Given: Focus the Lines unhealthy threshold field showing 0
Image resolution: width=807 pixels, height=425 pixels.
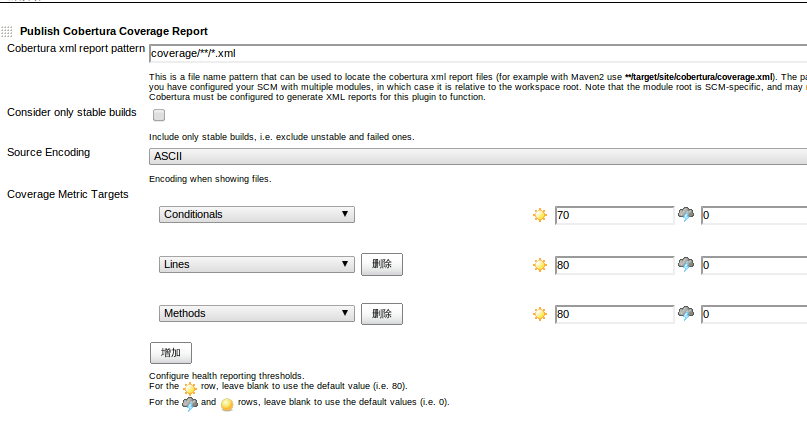Looking at the screenshot, I should (x=754, y=265).
